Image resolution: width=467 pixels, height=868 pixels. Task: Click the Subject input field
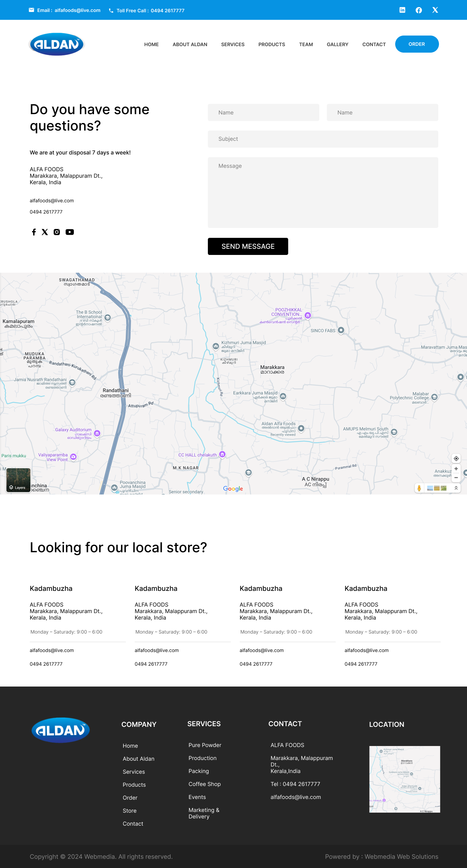pyautogui.click(x=323, y=139)
